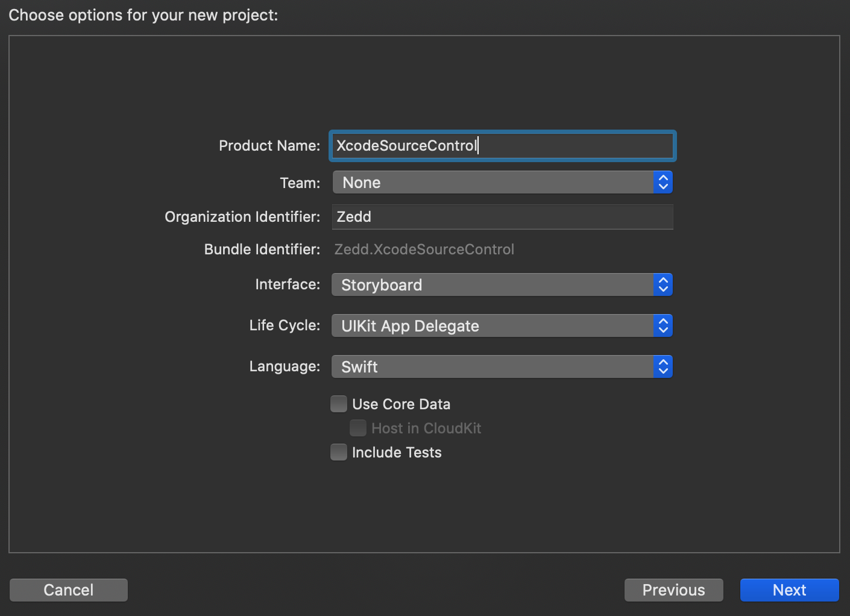The image size is (850, 616).
Task: Cancel the new project dialog
Action: pyautogui.click(x=69, y=590)
